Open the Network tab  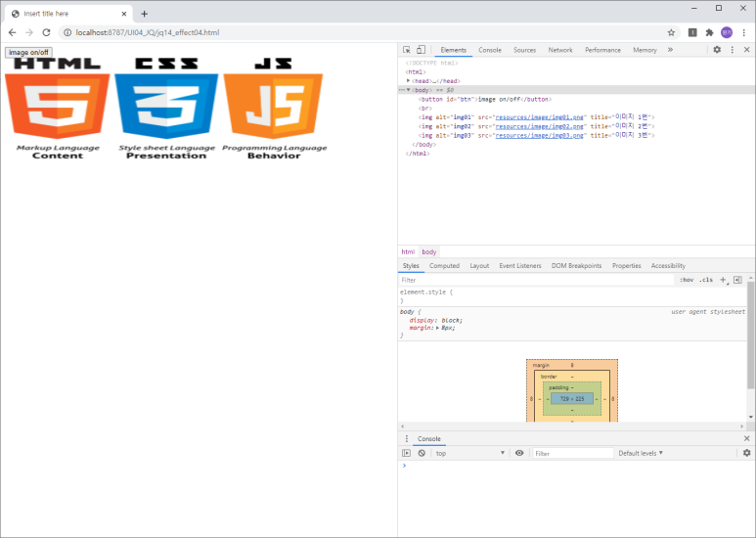pyautogui.click(x=560, y=50)
